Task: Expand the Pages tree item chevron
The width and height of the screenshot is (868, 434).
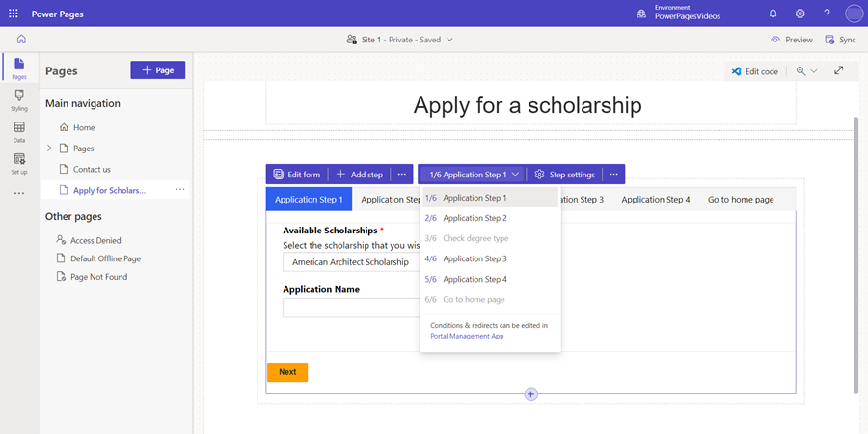Action: point(50,149)
